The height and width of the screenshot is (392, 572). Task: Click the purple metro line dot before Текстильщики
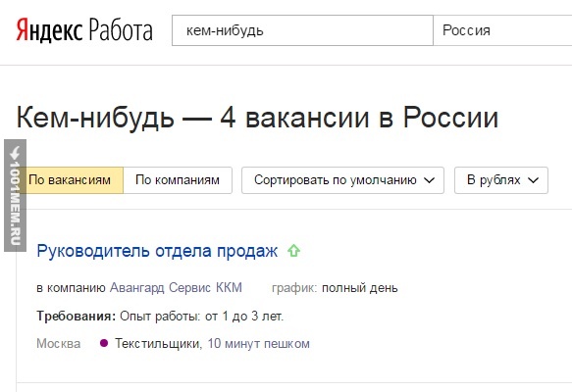(104, 343)
